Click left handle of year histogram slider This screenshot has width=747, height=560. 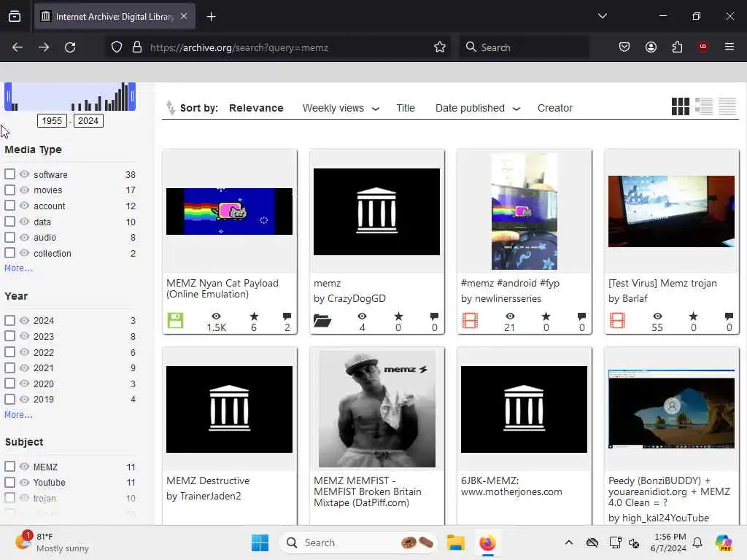click(x=7, y=97)
